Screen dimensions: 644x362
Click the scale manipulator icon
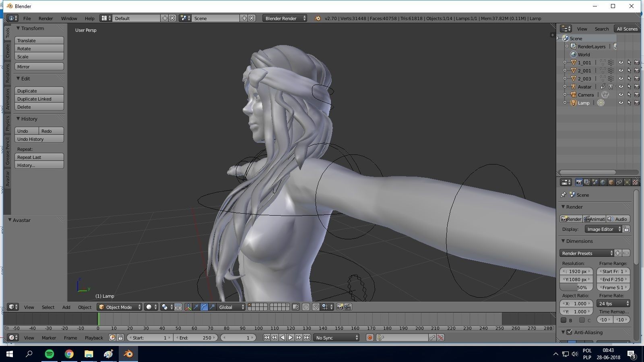[x=212, y=307]
